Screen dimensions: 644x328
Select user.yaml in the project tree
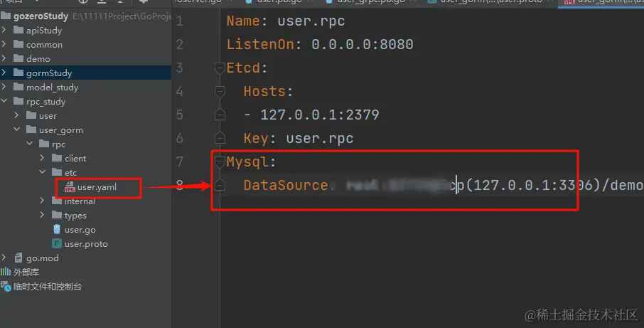[97, 187]
